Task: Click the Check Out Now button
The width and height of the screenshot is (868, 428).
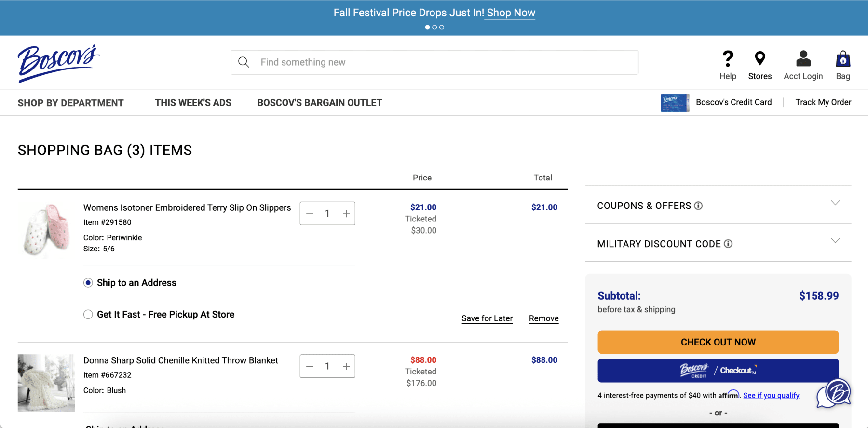Action: [718, 342]
